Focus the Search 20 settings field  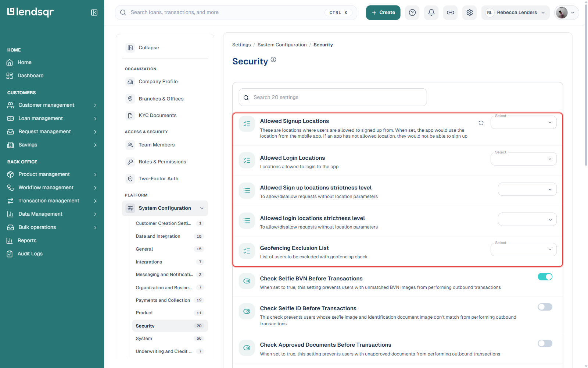tap(333, 97)
